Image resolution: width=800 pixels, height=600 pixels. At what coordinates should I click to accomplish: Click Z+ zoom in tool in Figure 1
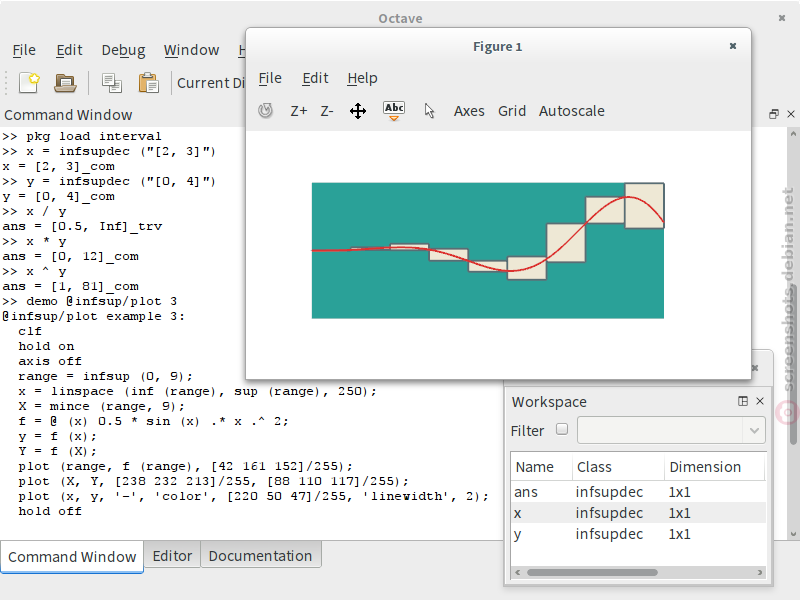tap(299, 111)
